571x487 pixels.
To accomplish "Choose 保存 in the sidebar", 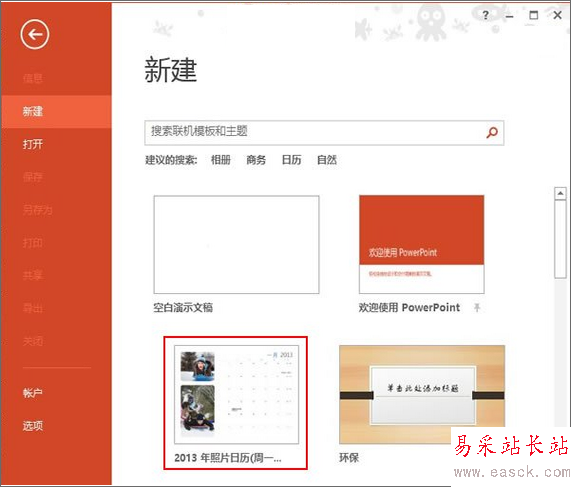I will click(x=33, y=177).
